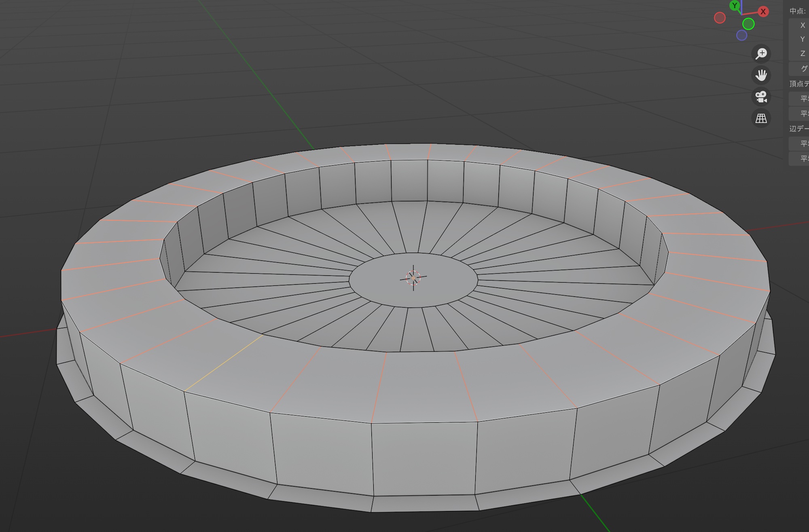The height and width of the screenshot is (532, 809).
Task: Click the hollow blue negative-Z gizmo circle
Action: [x=741, y=36]
